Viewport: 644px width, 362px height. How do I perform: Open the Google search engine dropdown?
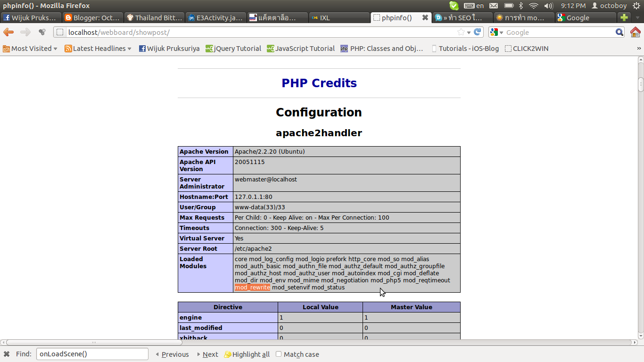tap(496, 32)
